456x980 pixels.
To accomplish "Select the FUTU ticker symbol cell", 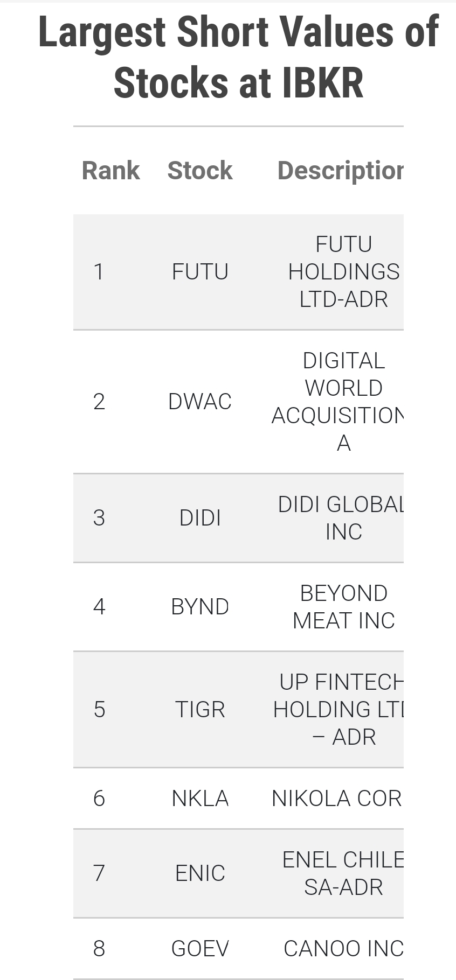I will [x=200, y=272].
